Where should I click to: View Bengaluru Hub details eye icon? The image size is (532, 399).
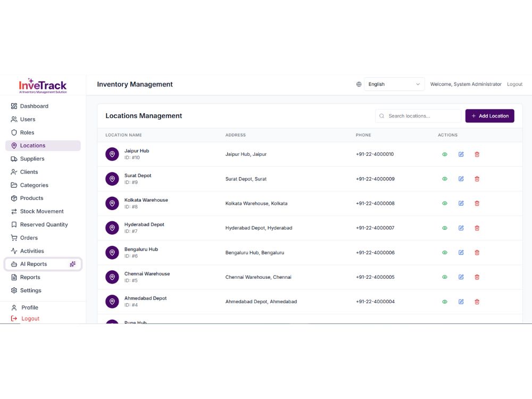point(444,252)
